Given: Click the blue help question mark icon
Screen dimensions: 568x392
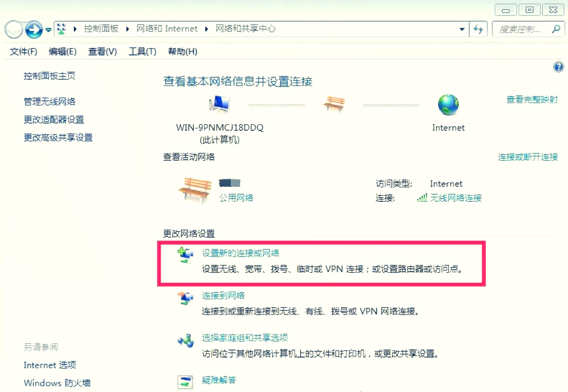Looking at the screenshot, I should 558,67.
